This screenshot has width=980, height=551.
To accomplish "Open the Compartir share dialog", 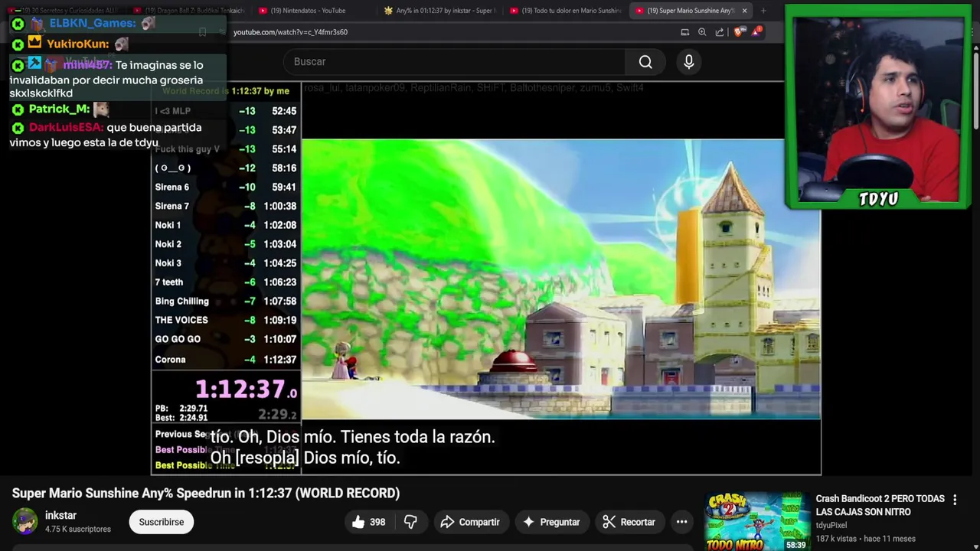I will point(470,522).
